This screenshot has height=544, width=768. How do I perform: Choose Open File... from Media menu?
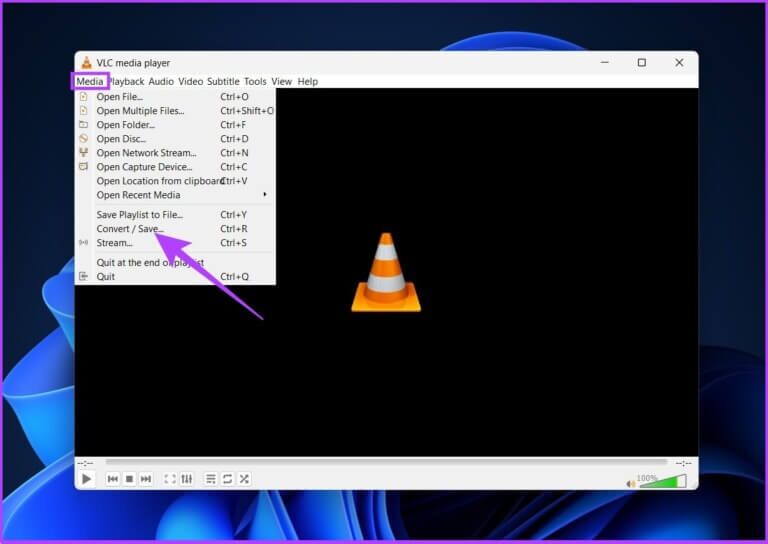coord(175,96)
